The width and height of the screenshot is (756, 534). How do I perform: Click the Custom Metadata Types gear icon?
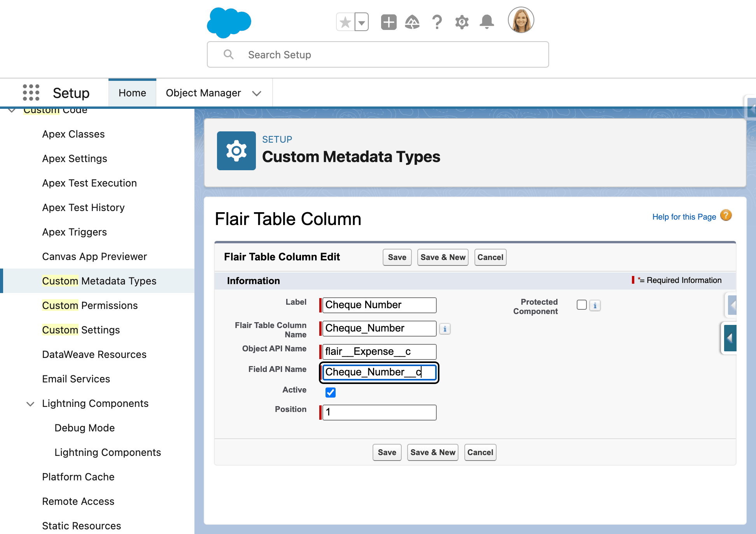[x=236, y=151]
